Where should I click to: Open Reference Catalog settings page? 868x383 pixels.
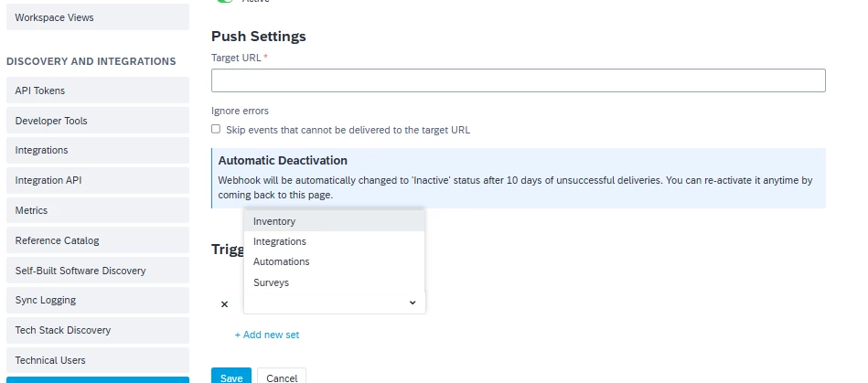point(98,240)
